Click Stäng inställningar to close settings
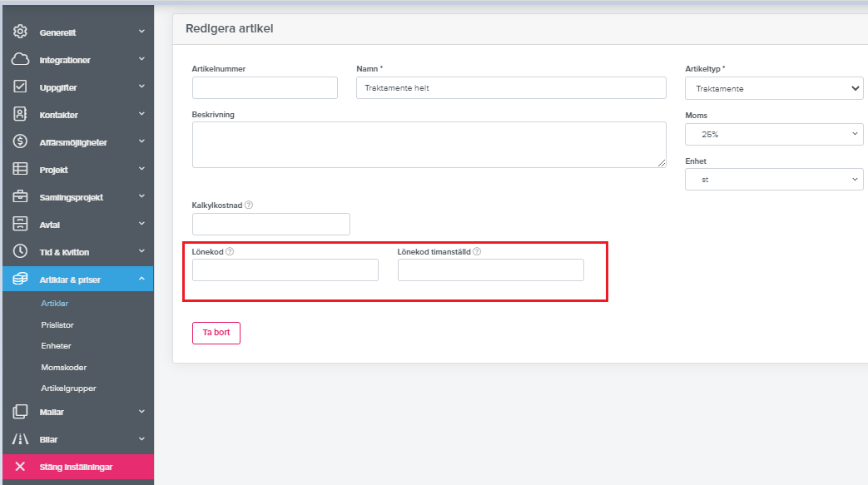The width and height of the screenshot is (868, 485). 76,467
